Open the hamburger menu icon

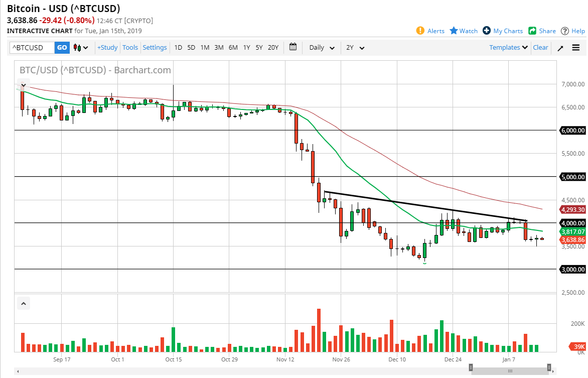tap(576, 48)
